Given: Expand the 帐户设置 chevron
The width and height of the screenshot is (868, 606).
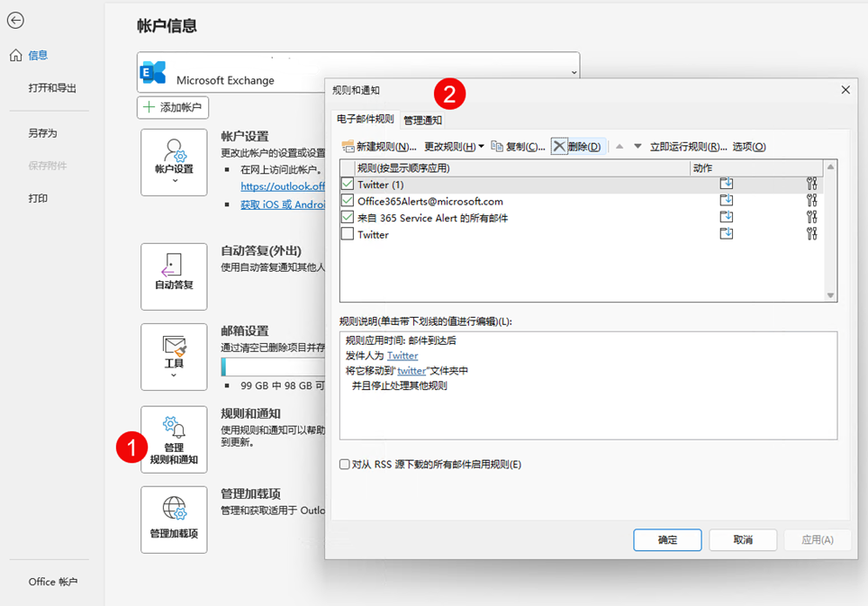Looking at the screenshot, I should [x=175, y=181].
